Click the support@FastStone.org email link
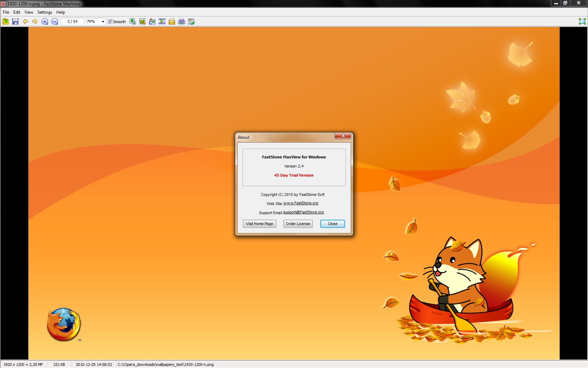 point(303,212)
